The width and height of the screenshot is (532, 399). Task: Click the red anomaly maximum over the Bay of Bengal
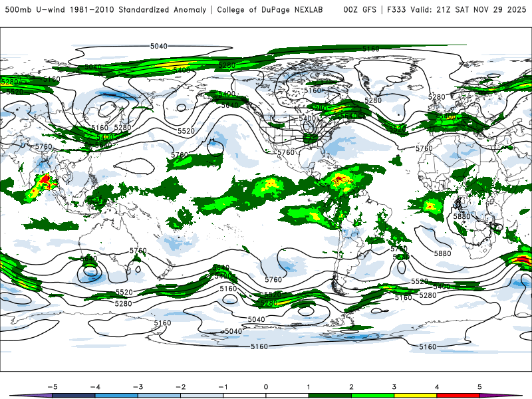point(45,180)
